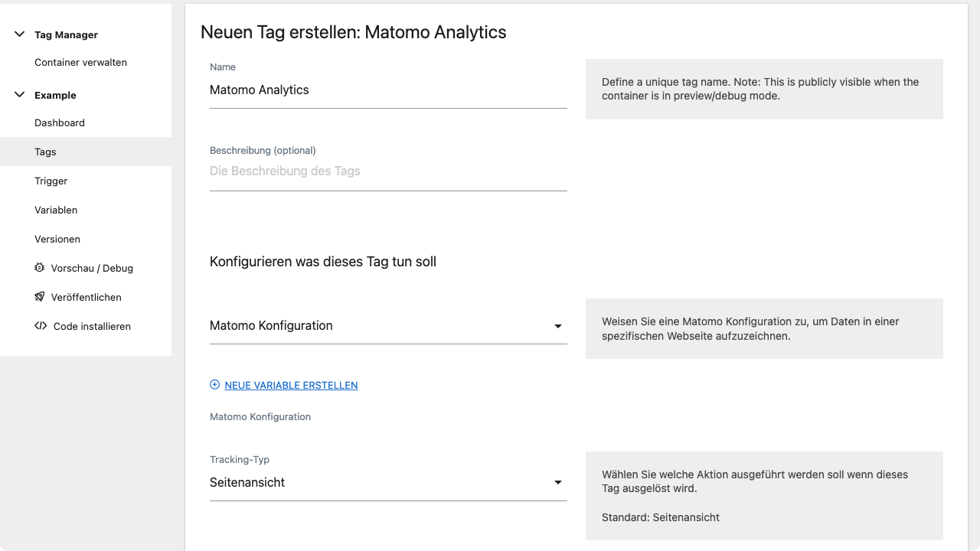Click the bug icon beside Vorschau / Debug
This screenshot has width=980, height=551.
pos(40,268)
